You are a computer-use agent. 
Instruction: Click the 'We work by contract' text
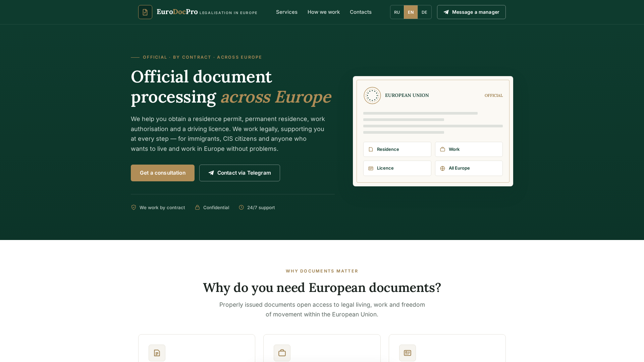pos(162,207)
